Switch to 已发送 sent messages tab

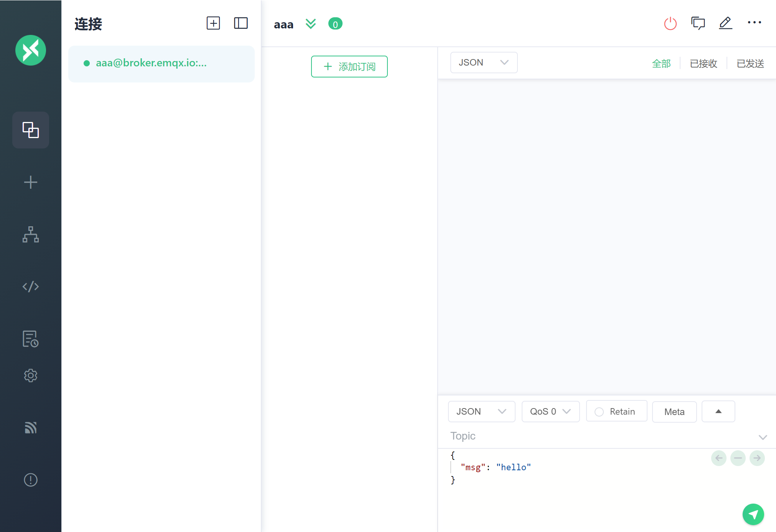750,63
